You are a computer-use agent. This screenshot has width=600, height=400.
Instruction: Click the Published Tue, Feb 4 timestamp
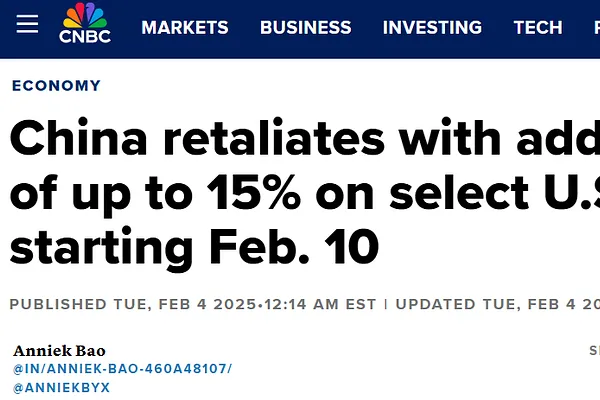(x=128, y=303)
